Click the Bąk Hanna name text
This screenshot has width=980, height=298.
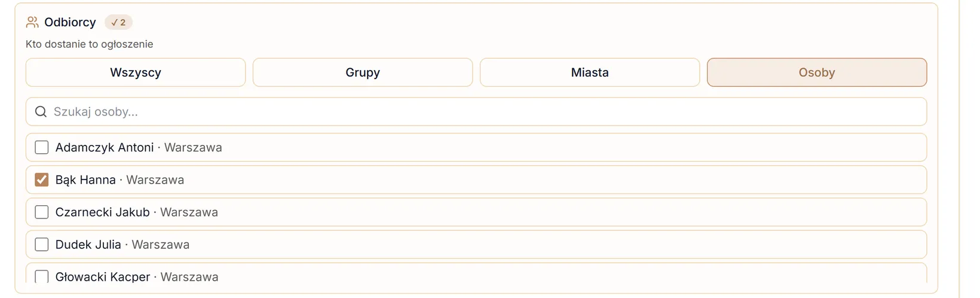85,180
